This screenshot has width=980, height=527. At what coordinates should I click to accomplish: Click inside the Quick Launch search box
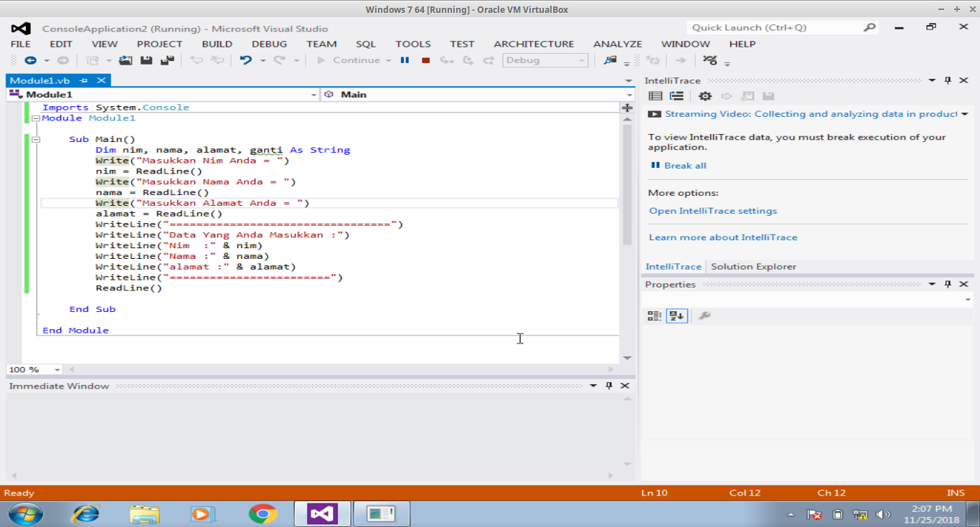(x=775, y=27)
